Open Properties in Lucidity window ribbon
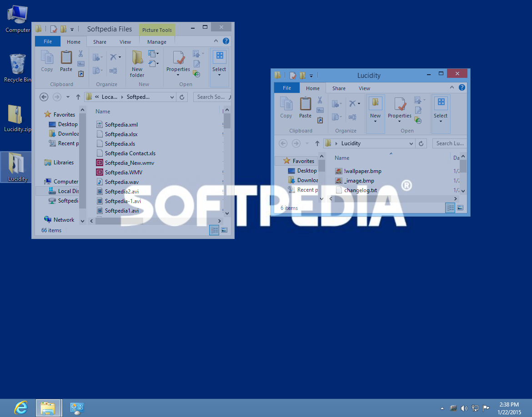Screen dimensions: 532x417 [400, 110]
